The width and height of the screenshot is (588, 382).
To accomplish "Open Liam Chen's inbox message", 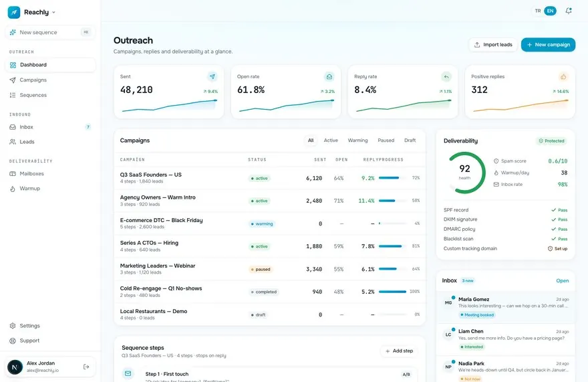I will [506, 339].
